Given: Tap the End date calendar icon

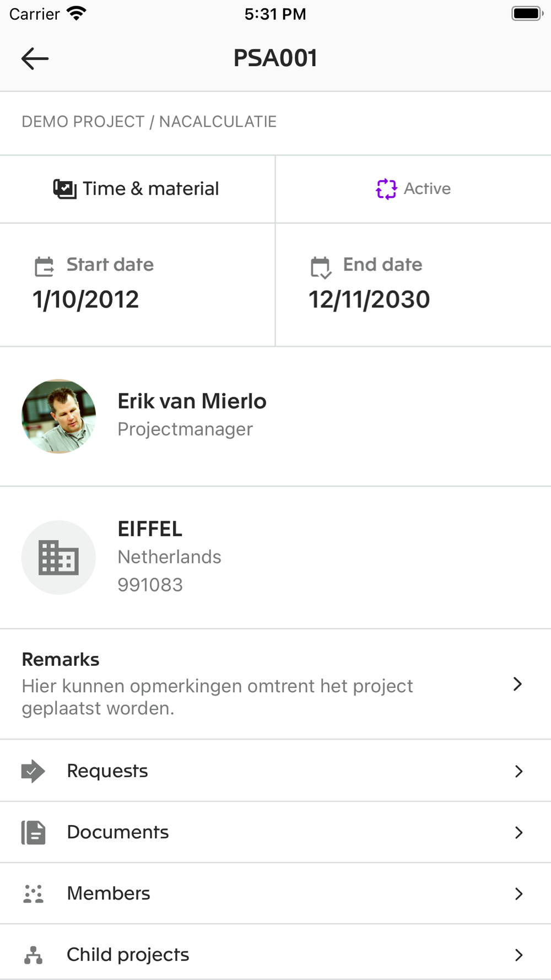Looking at the screenshot, I should point(321,267).
